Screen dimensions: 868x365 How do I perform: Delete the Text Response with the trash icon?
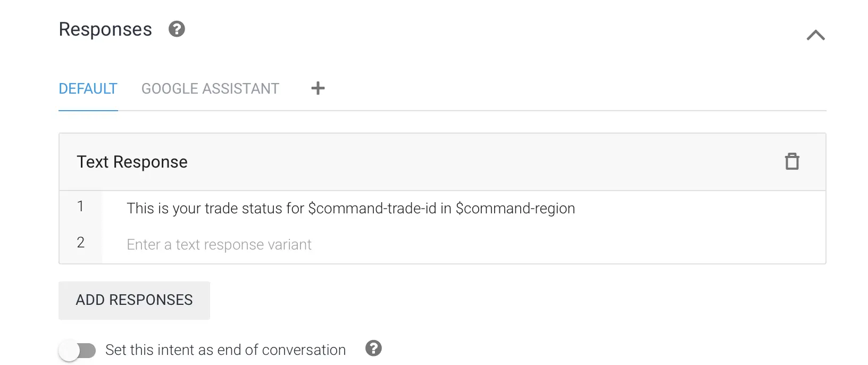pos(792,161)
